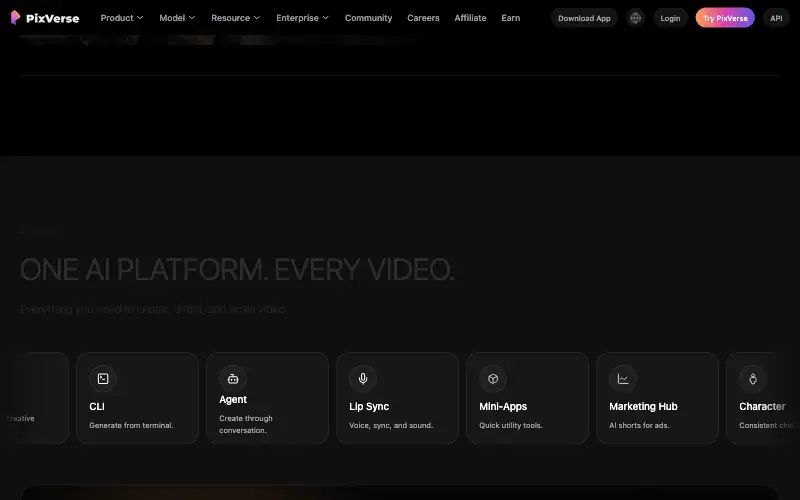Click the PixVerse logo icon

pyautogui.click(x=15, y=18)
